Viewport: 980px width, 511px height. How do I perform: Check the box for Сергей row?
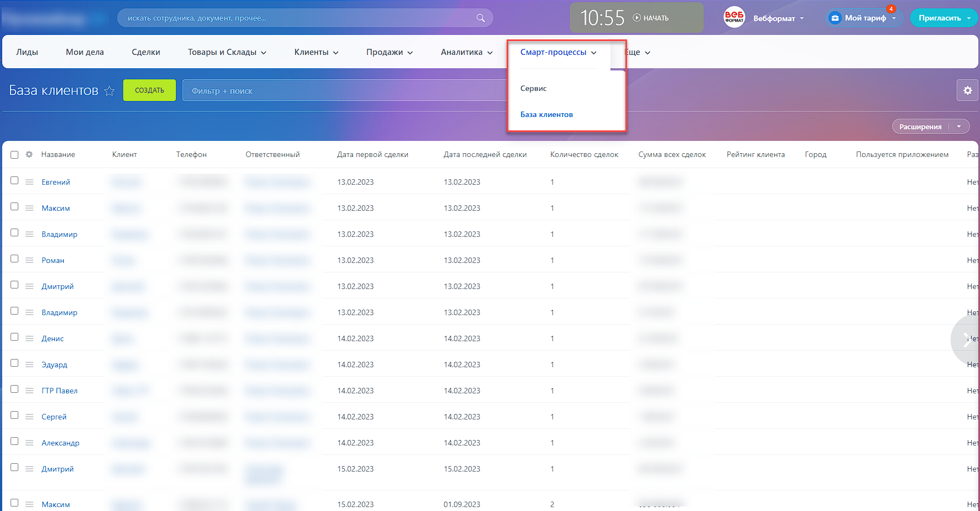point(14,415)
